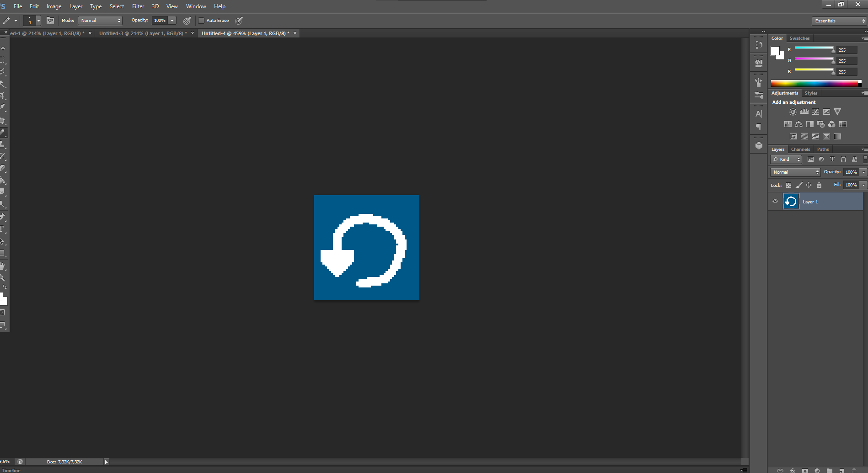Open the 3D panel cube icon
Viewport: 868px width, 473px height.
point(759,145)
